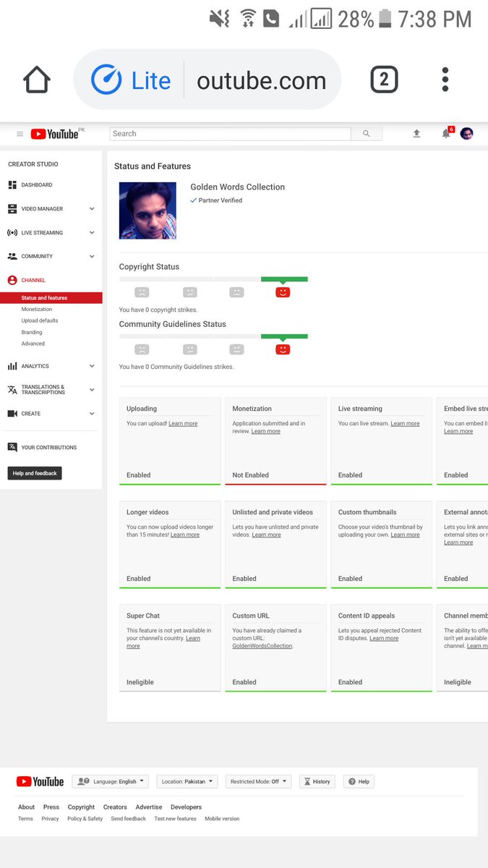Click the footer History button
The height and width of the screenshot is (868, 488).
(317, 782)
